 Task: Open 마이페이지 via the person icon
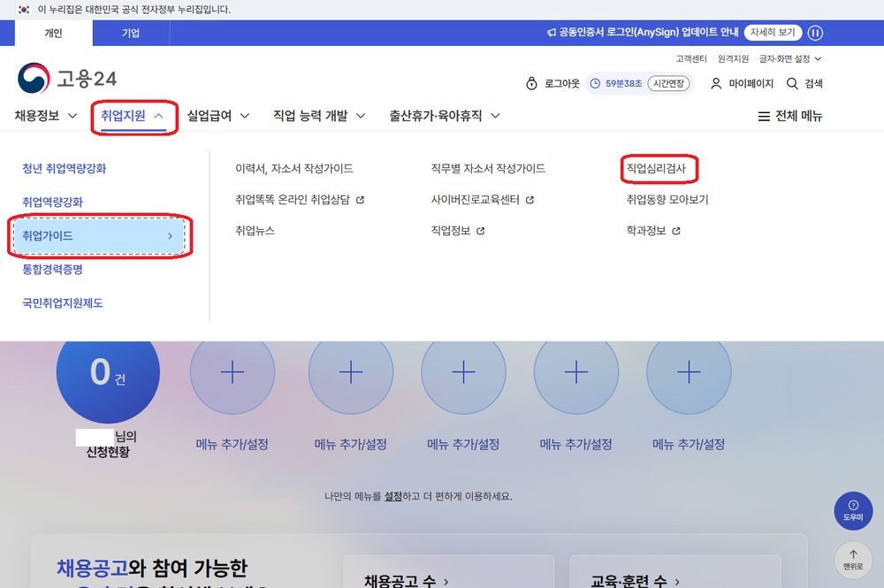click(715, 83)
